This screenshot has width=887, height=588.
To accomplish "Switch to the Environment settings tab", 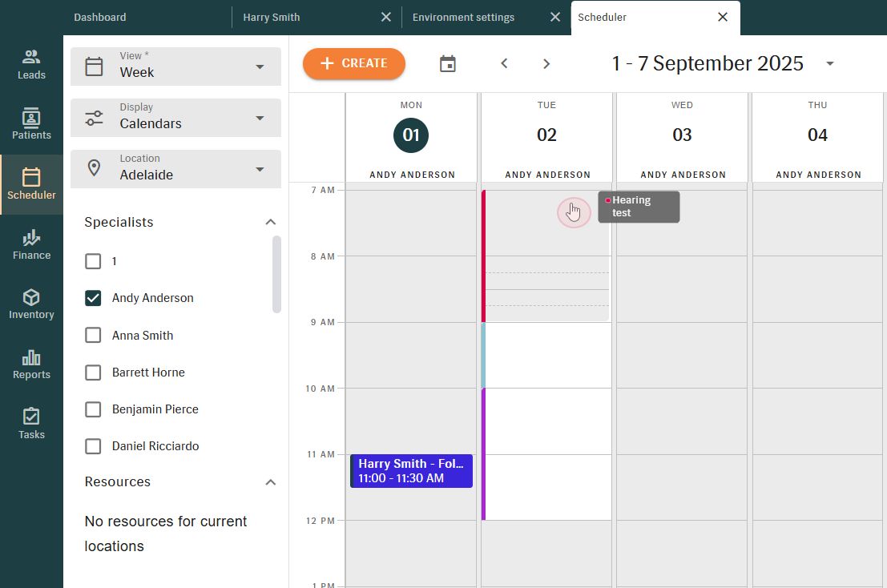I will click(x=463, y=17).
